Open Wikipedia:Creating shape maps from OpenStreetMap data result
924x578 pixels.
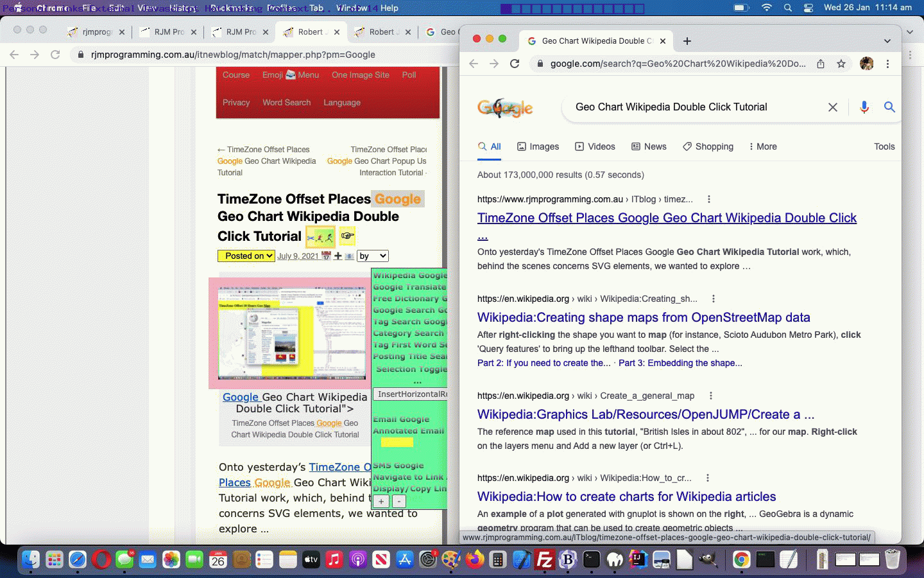644,317
